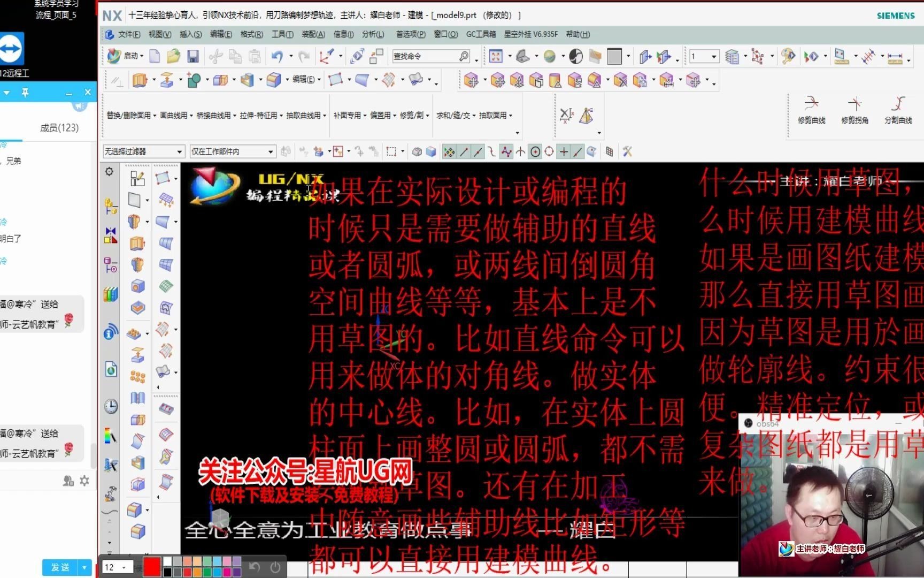Open the History clock in the resource bar
Image resolution: width=924 pixels, height=578 pixels.
coord(111,406)
